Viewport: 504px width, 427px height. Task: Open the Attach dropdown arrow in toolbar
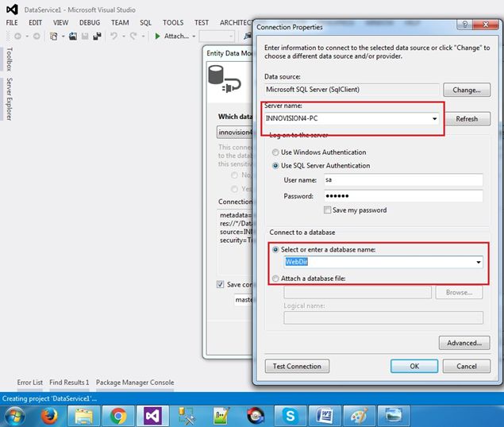click(x=194, y=37)
